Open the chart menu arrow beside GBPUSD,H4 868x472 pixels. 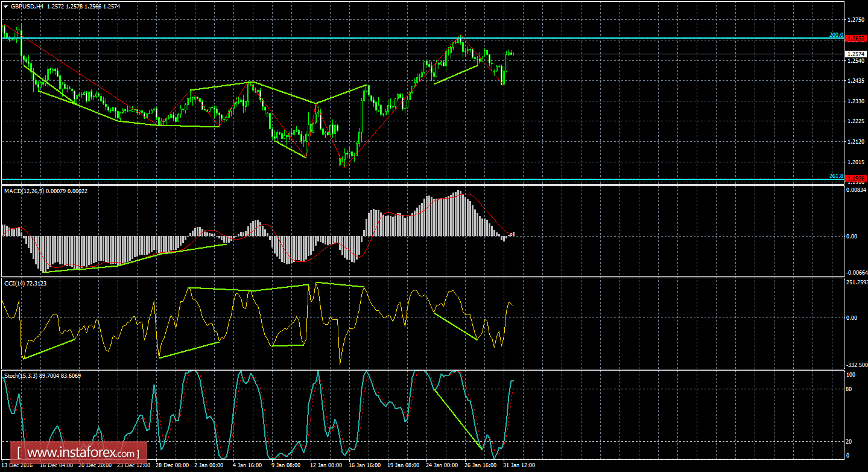click(x=5, y=6)
